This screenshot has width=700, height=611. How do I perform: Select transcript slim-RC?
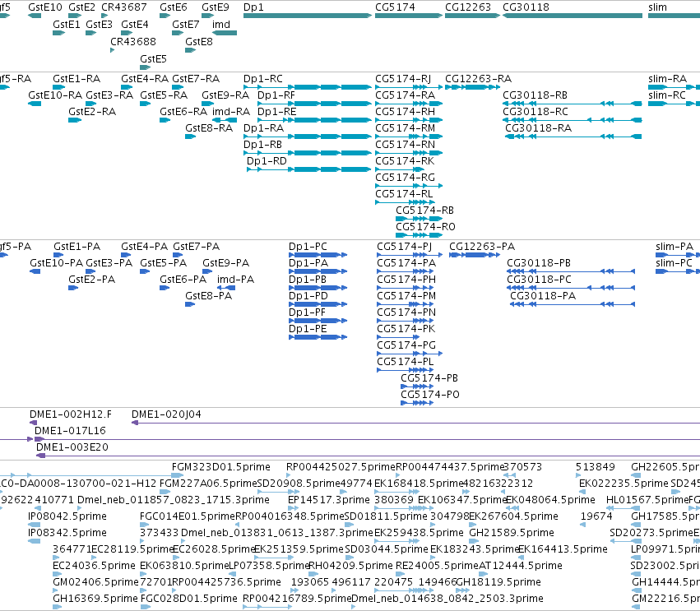point(675,104)
